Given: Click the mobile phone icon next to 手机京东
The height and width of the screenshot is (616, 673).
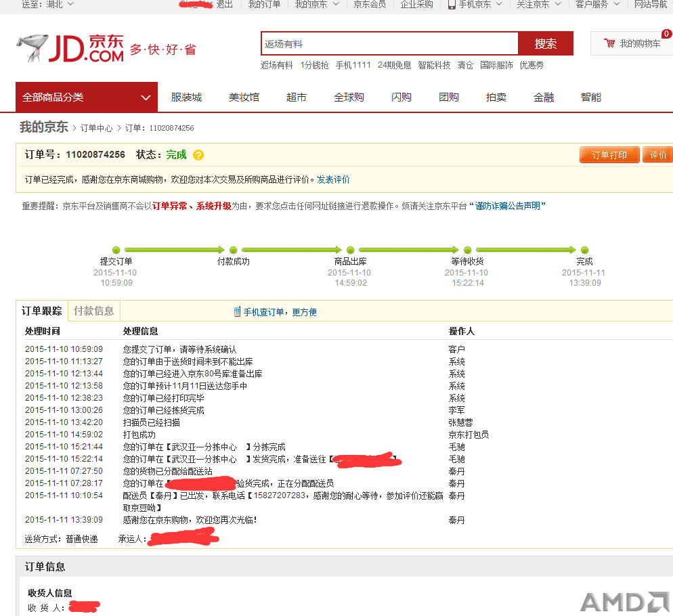Looking at the screenshot, I should pyautogui.click(x=452, y=4).
